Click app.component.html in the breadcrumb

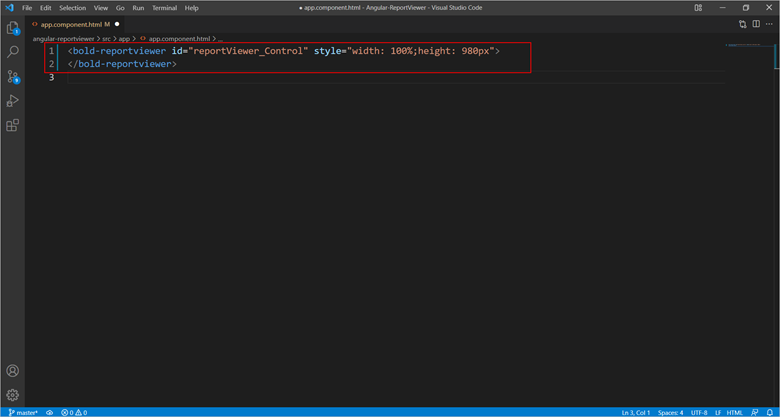pyautogui.click(x=179, y=38)
